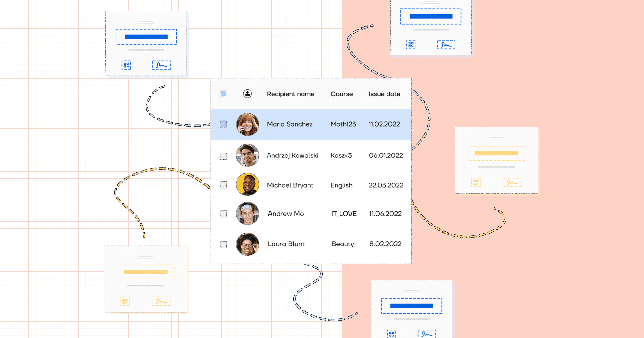Click the profile avatar header icon
The height and width of the screenshot is (338, 644).
tap(247, 94)
